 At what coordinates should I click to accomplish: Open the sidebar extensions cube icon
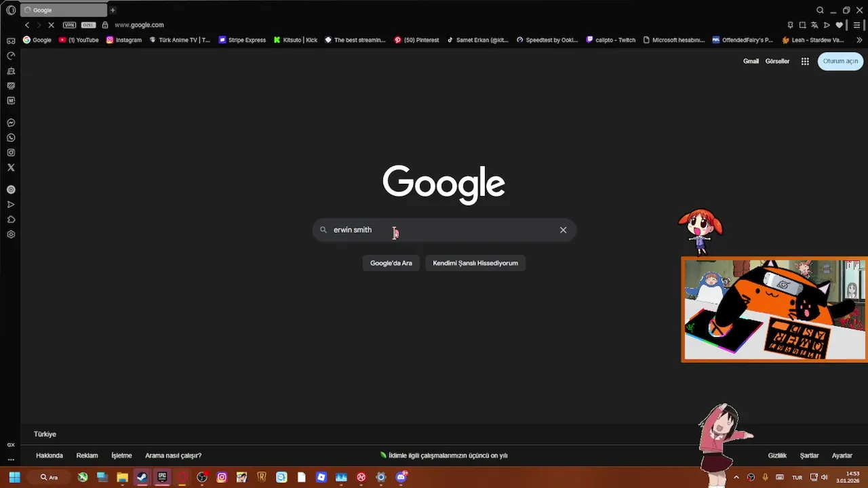click(11, 220)
